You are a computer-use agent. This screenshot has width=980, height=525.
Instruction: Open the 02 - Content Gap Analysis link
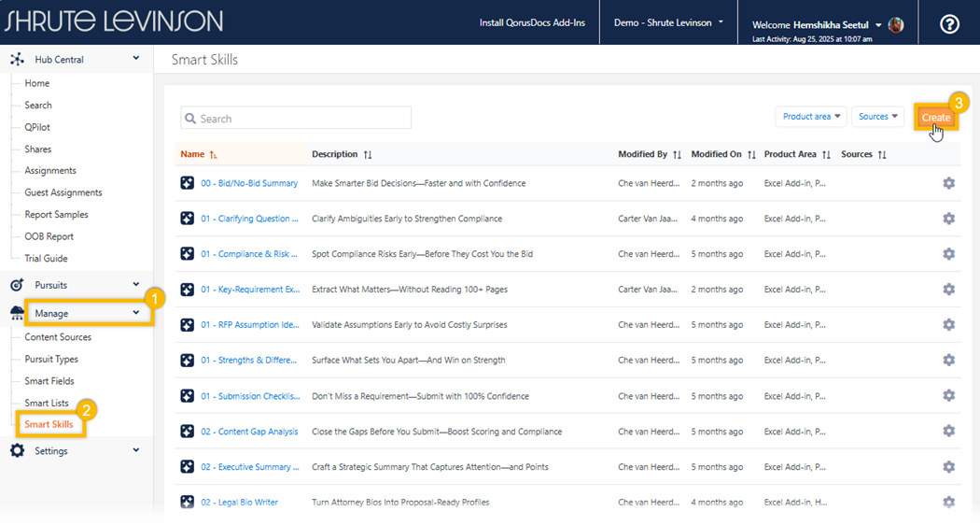(249, 432)
